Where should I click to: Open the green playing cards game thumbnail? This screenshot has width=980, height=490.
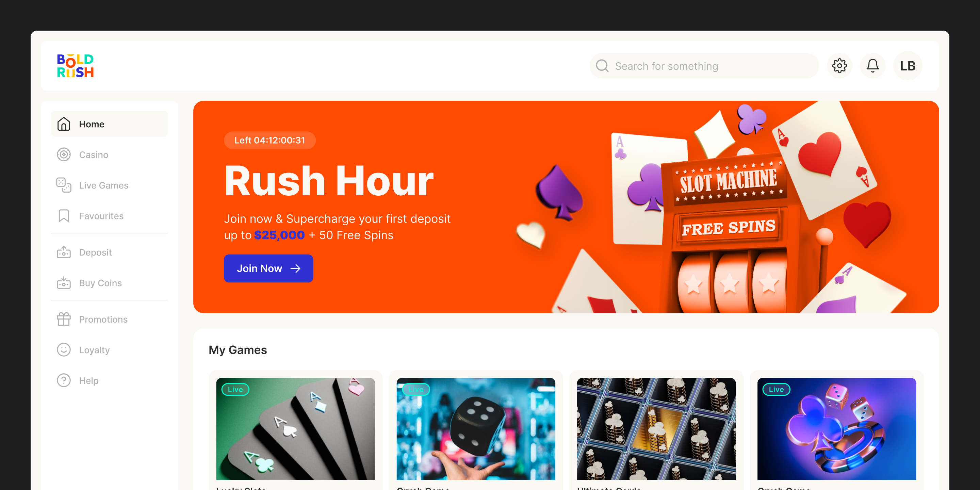coord(296,429)
